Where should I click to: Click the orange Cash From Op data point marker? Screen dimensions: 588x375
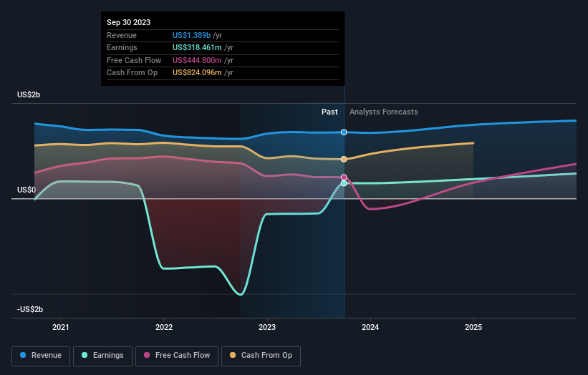point(344,159)
